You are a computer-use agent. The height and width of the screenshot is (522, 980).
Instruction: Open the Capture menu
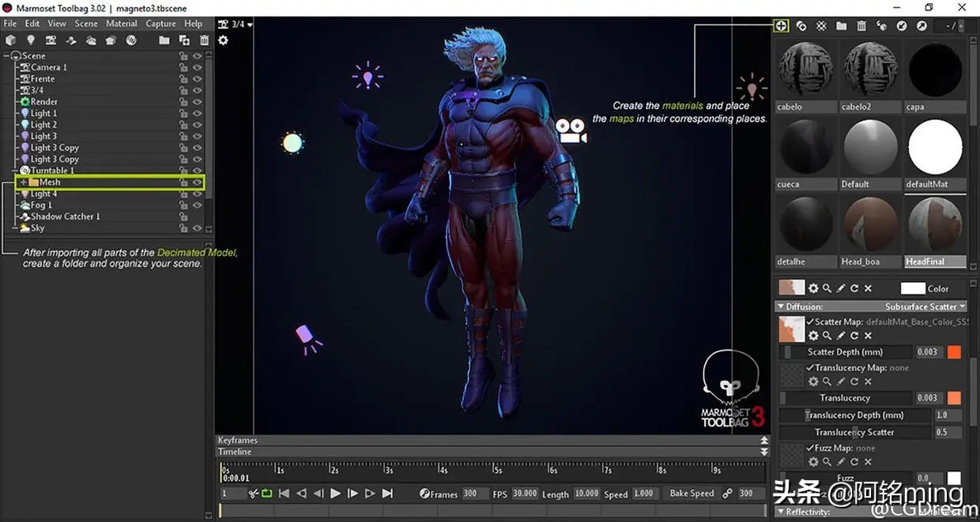[x=160, y=23]
